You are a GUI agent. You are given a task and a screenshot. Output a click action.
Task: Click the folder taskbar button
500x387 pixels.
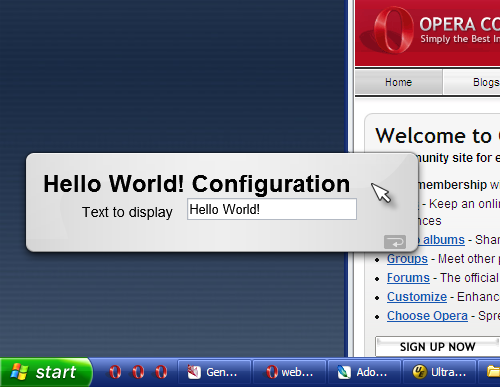click(x=489, y=372)
